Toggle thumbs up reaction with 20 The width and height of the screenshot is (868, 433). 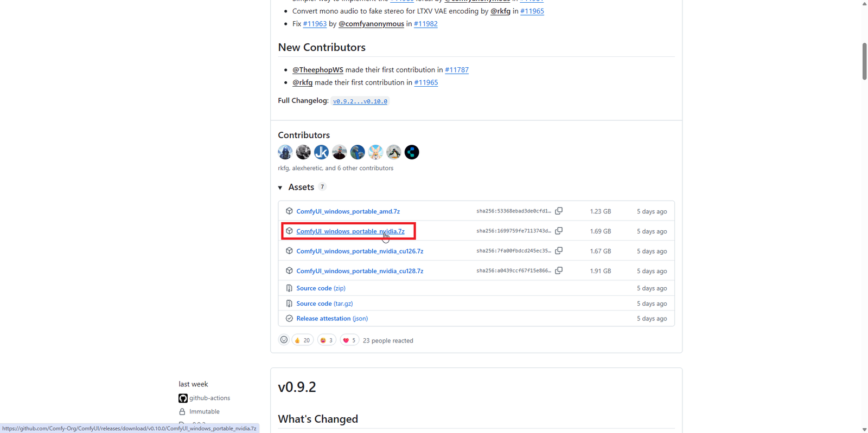pos(303,340)
